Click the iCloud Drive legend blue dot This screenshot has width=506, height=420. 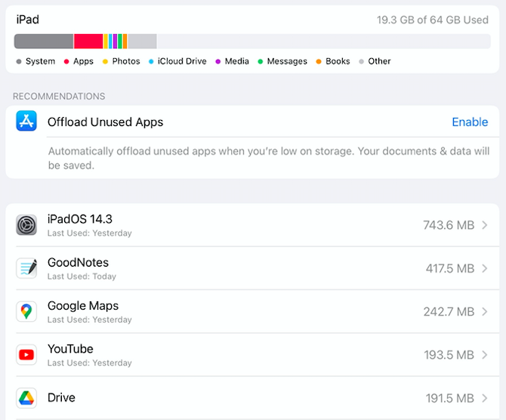151,61
